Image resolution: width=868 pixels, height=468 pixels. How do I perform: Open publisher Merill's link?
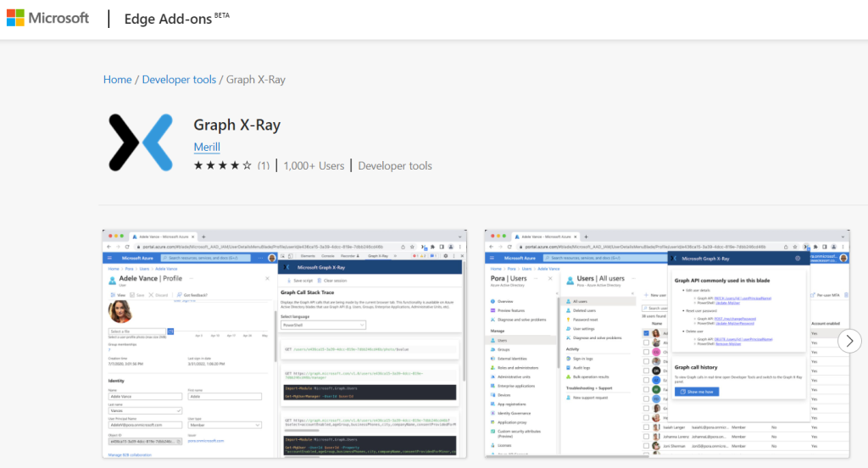207,147
